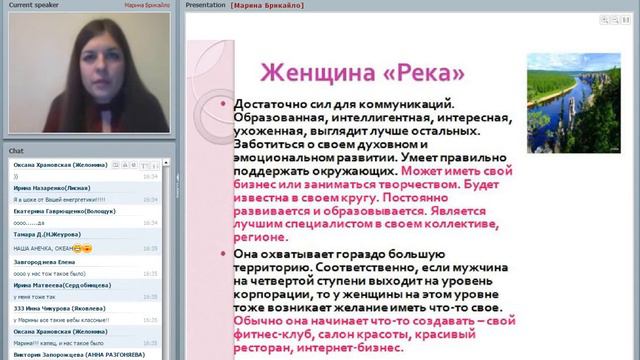This screenshot has height=360, width=640.
Task: Zoom in on the presentation slide
Action: click(604, 20)
